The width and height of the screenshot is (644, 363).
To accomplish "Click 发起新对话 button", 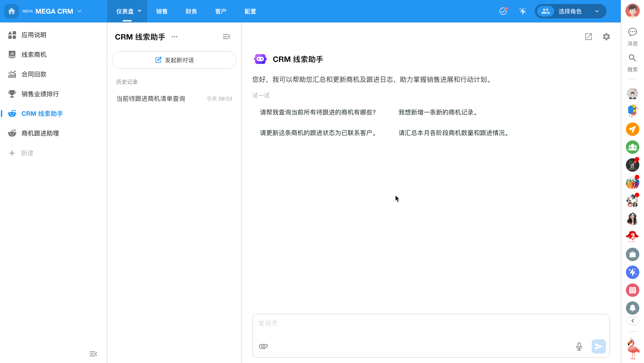I will click(x=174, y=60).
